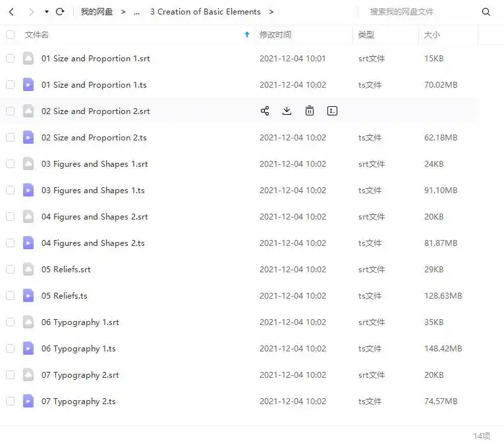Sort files by the 大小 column header
Image resolution: width=504 pixels, height=447 pixels.
(432, 34)
